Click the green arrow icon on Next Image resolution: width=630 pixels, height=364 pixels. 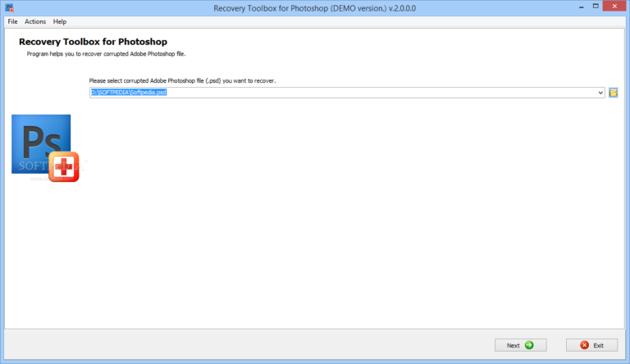tap(529, 345)
